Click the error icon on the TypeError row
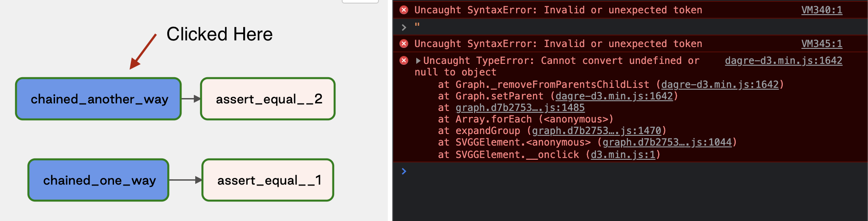 click(x=404, y=60)
